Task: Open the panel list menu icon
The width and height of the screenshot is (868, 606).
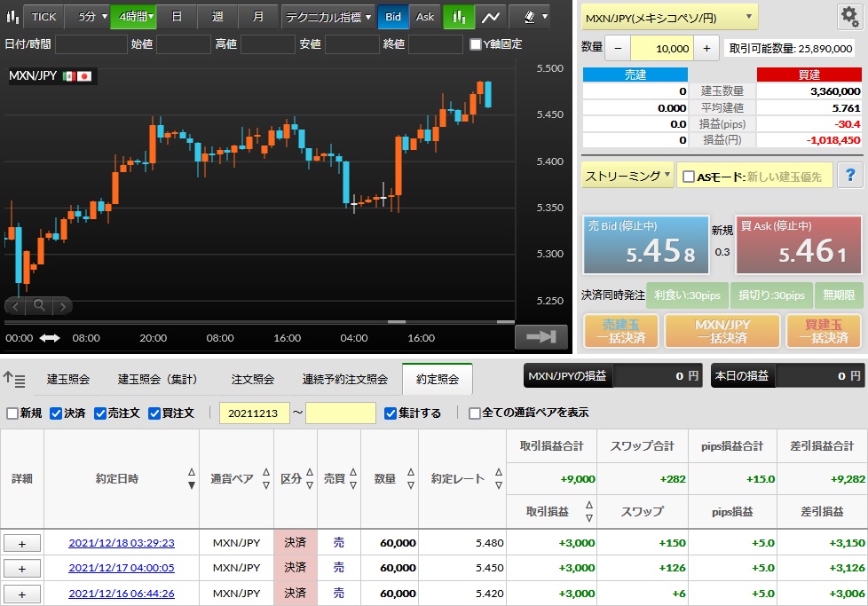Action: point(14,379)
